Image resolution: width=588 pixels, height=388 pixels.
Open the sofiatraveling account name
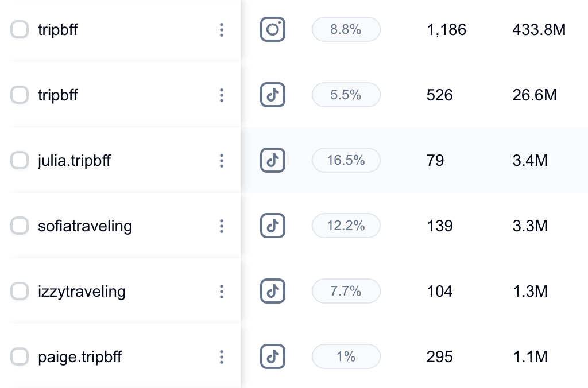point(85,226)
